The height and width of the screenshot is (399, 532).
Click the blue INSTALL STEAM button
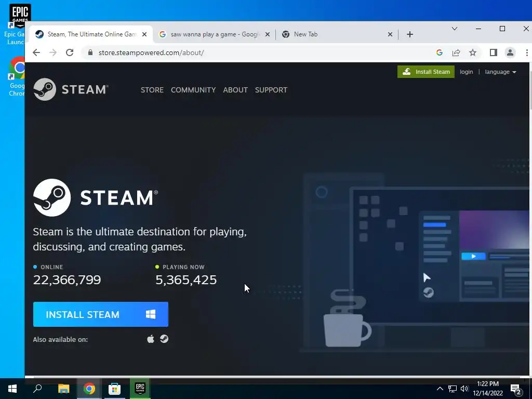tap(101, 314)
